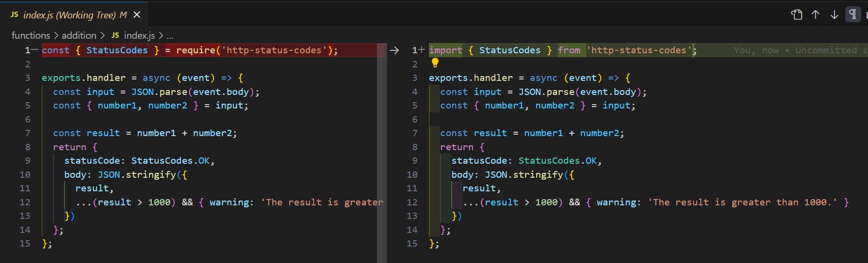868x263 pixels.
Task: Click the lightbulb code action icon
Action: point(435,63)
